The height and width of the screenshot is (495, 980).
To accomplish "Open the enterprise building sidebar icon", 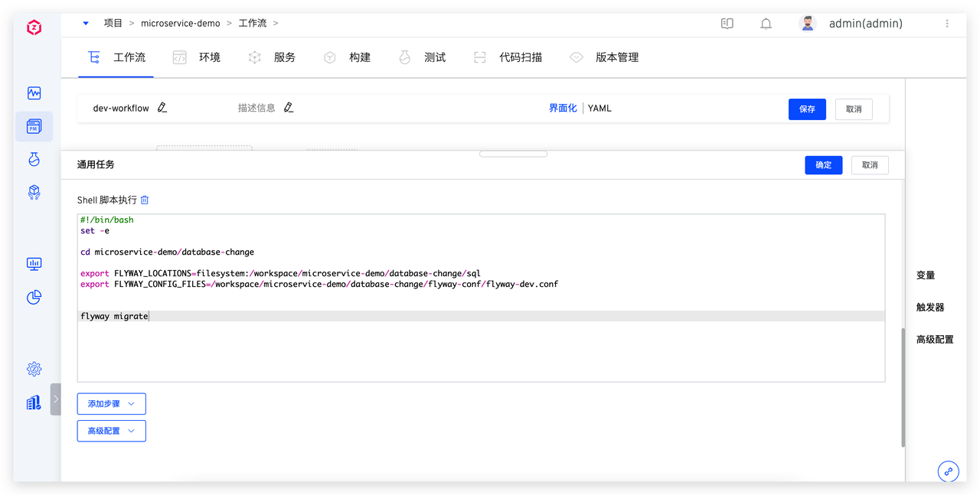I will pos(34,402).
